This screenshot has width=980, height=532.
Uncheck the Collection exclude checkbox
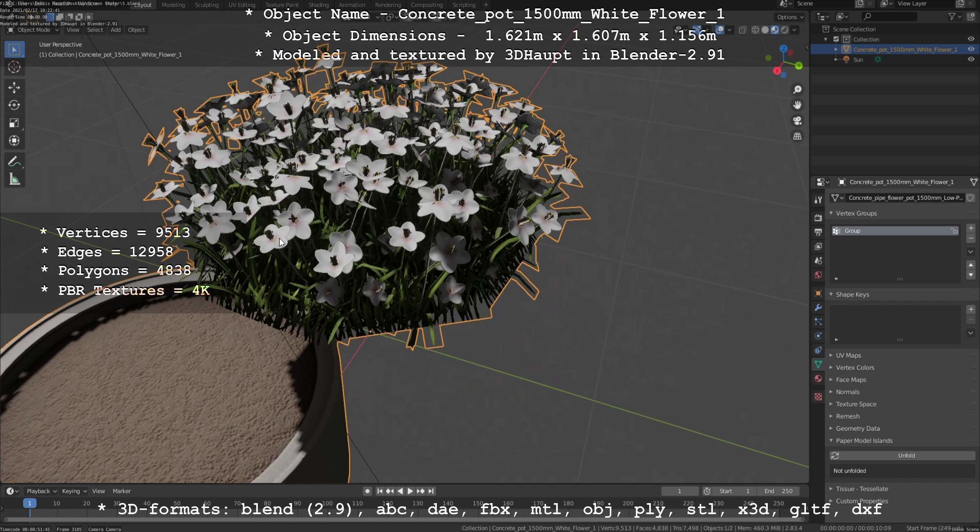click(x=836, y=39)
